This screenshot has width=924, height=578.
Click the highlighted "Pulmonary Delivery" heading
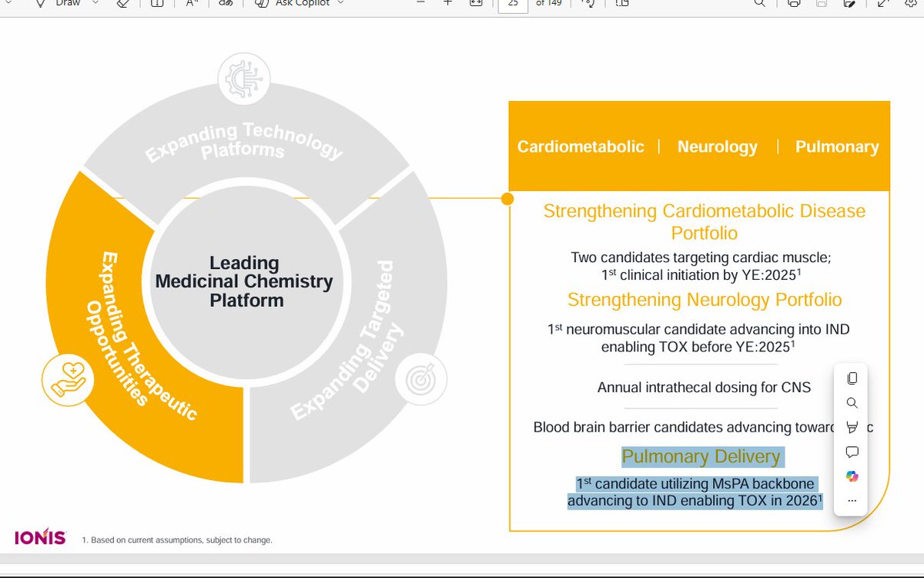click(701, 456)
